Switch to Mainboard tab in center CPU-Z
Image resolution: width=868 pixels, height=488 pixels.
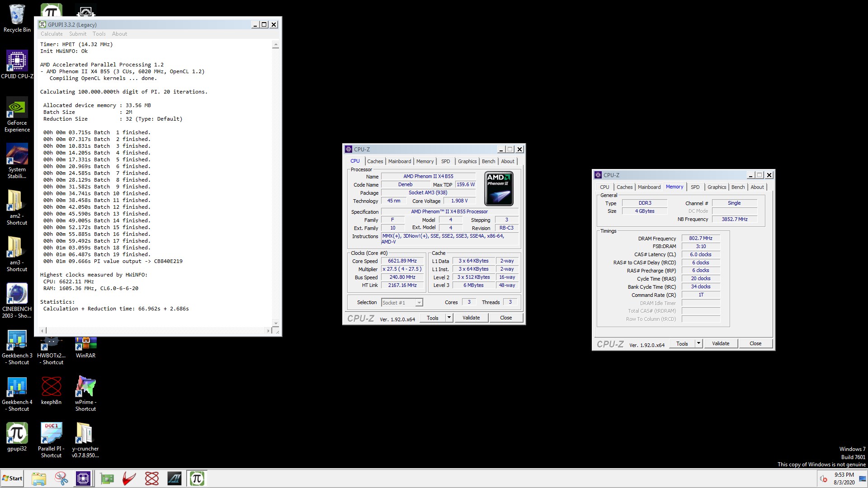pos(400,161)
